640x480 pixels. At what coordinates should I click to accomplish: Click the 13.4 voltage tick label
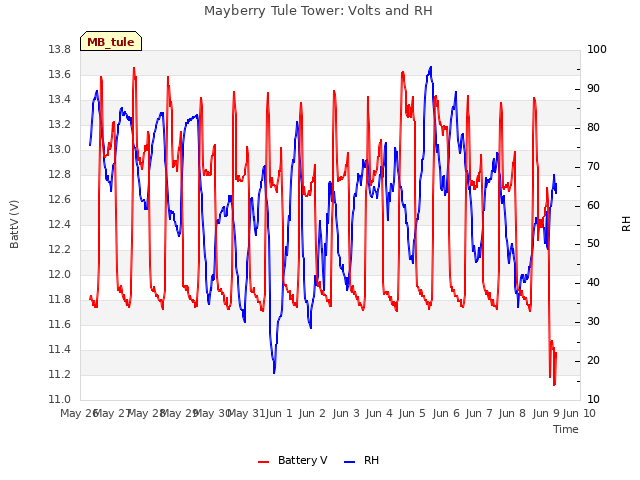60,100
